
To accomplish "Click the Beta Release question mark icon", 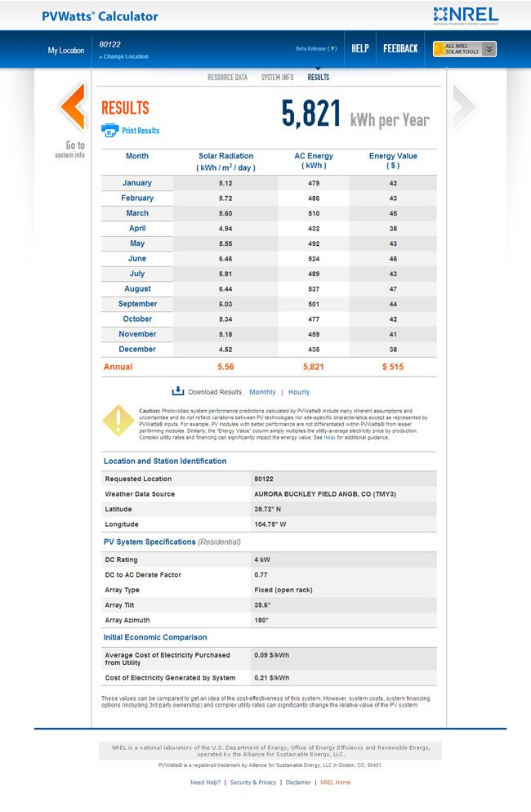I will click(332, 49).
